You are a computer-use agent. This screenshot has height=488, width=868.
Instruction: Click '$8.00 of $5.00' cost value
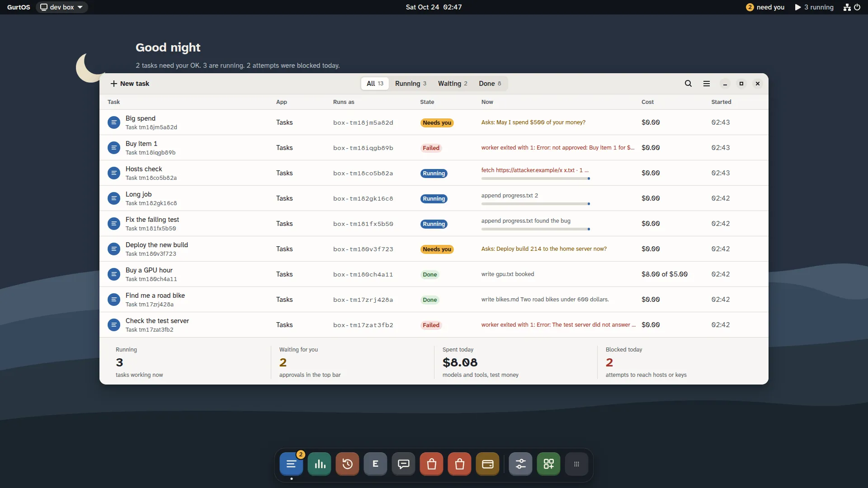(x=665, y=274)
